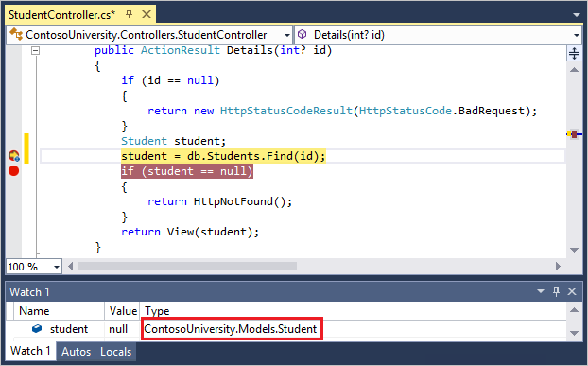
Task: Click the student variable cube icon
Action: (37, 329)
